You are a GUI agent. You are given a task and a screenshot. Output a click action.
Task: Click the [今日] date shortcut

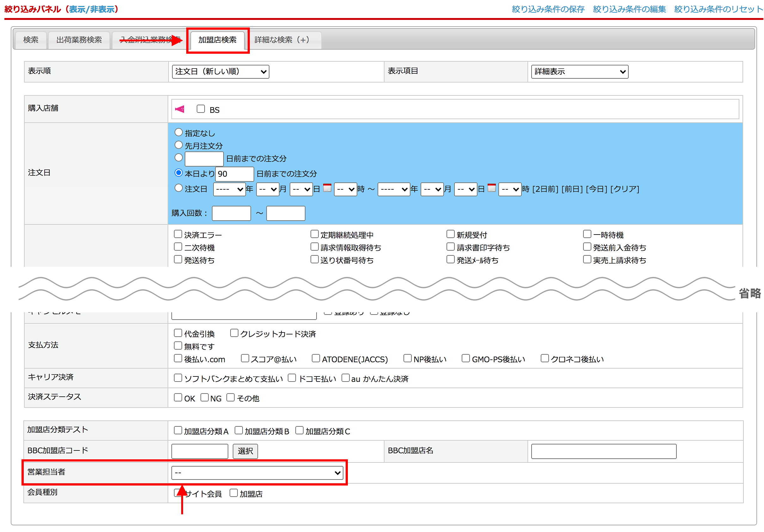(597, 189)
